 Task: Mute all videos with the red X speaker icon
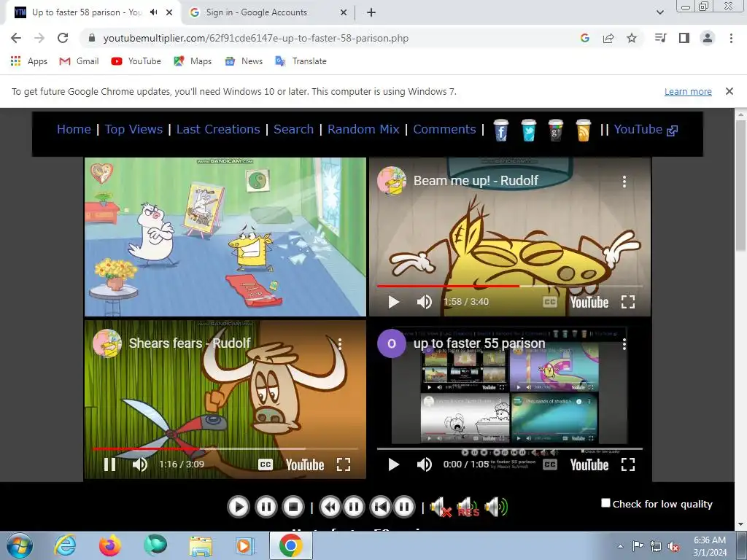click(x=440, y=507)
